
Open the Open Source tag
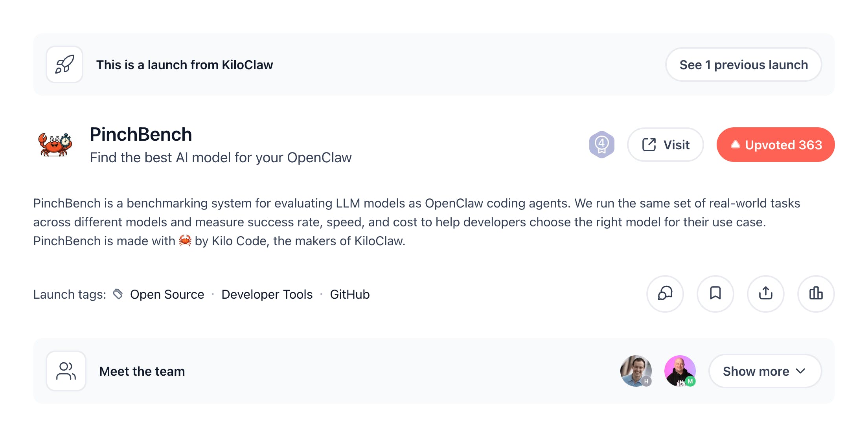point(167,294)
